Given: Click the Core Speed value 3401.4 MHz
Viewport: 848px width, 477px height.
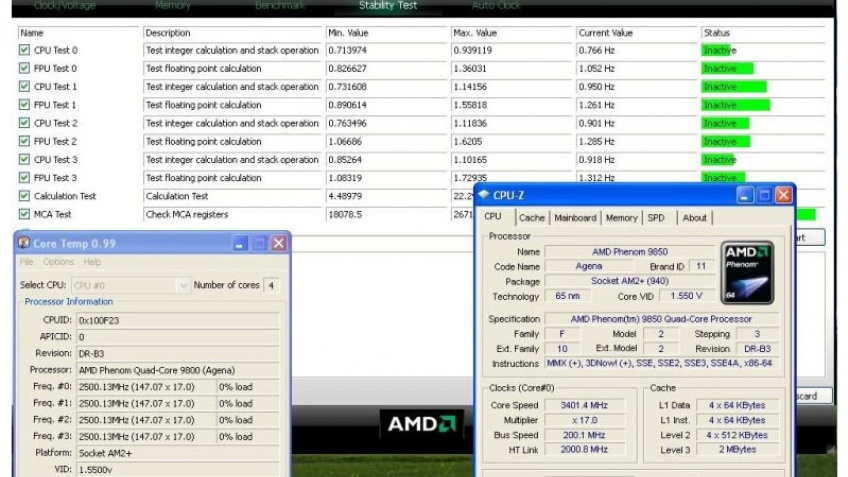Looking at the screenshot, I should pos(584,405).
